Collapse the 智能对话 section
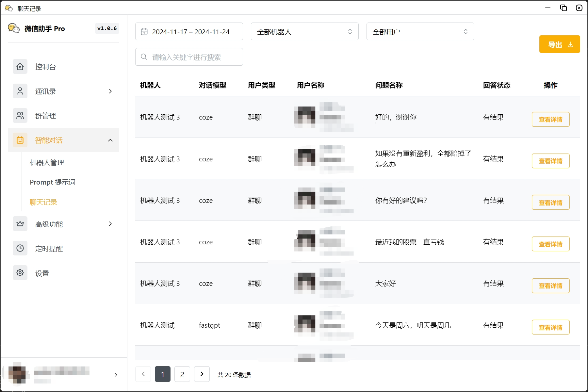588x392 pixels. pos(110,140)
